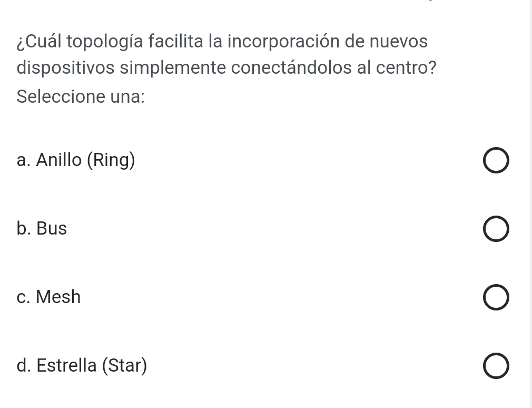
Task: Click the word 'Estrella' in option d
Action: [66, 365]
